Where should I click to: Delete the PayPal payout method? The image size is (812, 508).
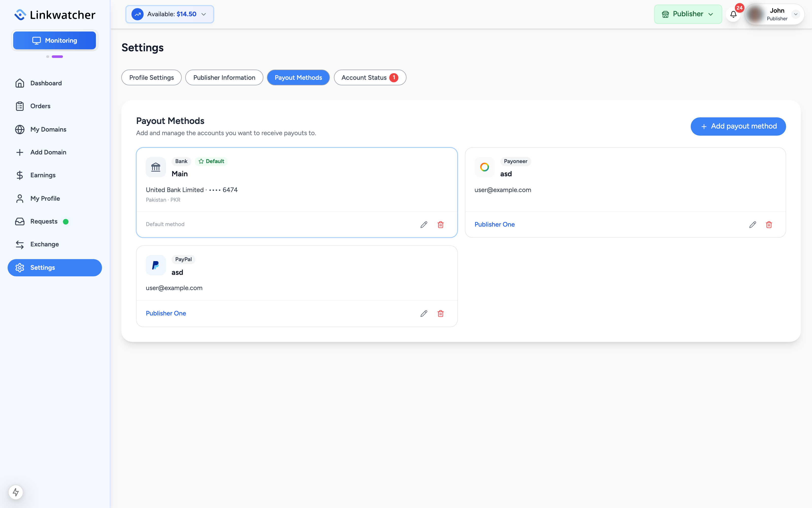[441, 313]
